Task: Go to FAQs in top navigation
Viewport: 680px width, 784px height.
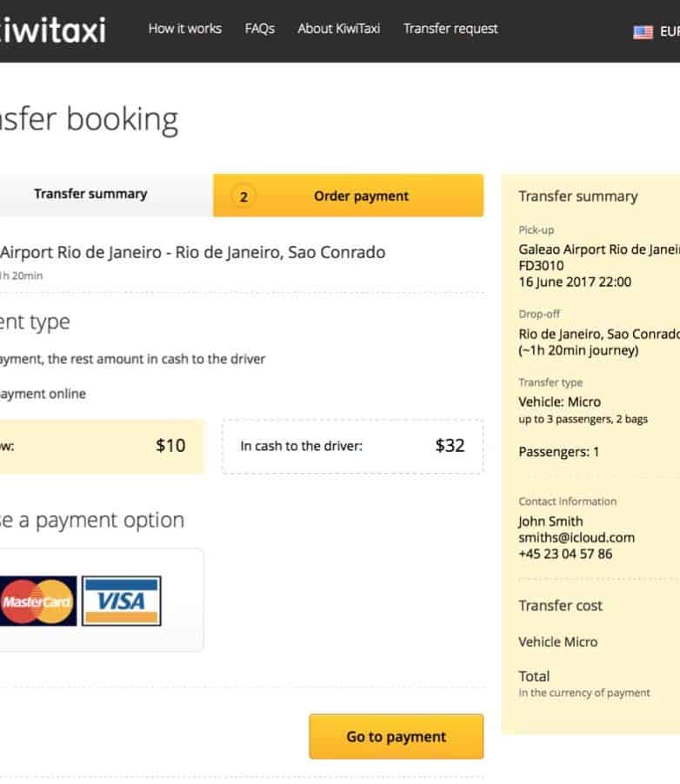Action: [x=259, y=29]
